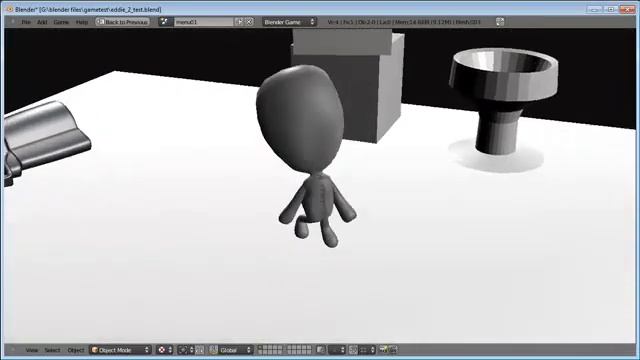The image size is (640, 360).
Task: Toggle the manipulate center points button
Action: (x=200, y=350)
